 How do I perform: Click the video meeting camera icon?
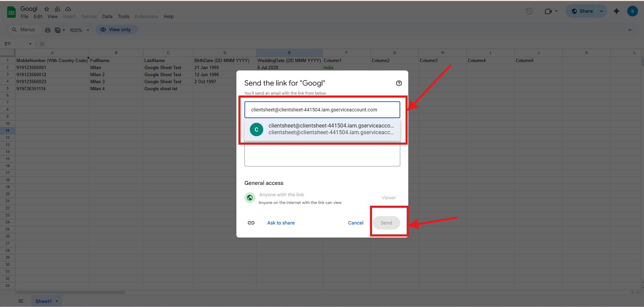(548, 11)
